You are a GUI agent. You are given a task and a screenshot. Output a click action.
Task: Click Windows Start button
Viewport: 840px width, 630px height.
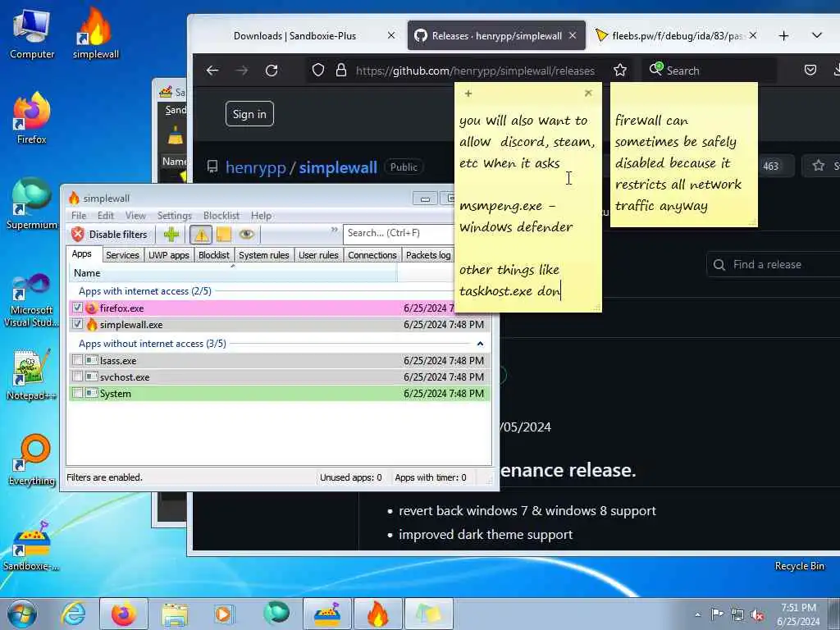pos(22,614)
